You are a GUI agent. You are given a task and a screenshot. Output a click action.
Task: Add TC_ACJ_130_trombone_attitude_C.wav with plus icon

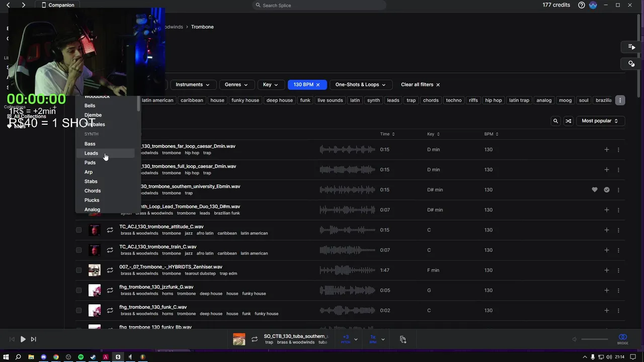click(x=606, y=230)
